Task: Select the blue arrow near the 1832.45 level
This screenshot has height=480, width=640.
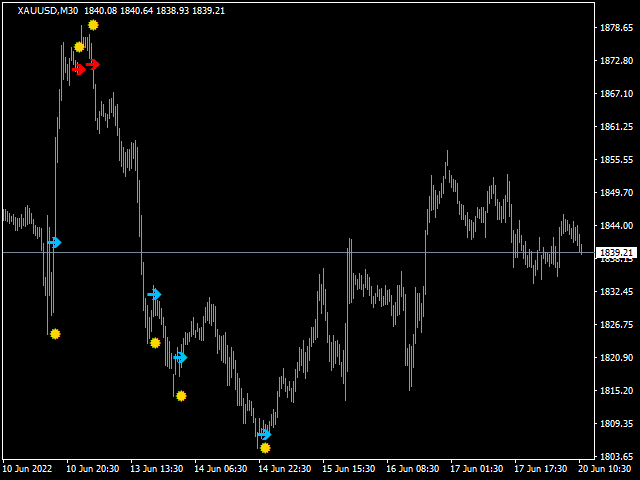Action: point(154,294)
